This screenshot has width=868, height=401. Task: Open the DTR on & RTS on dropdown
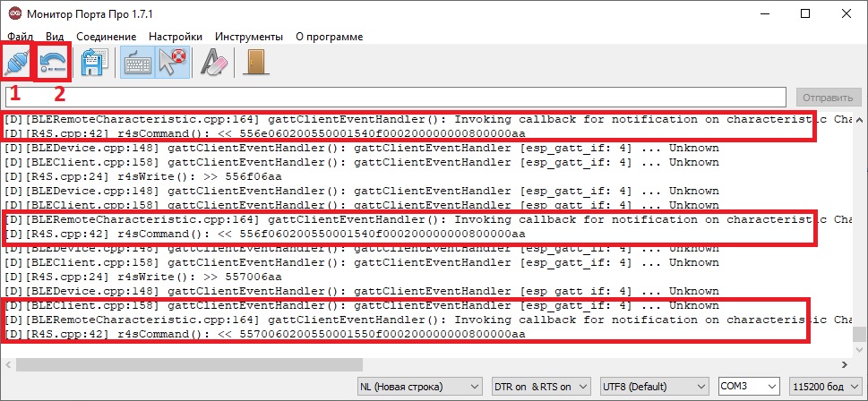coord(542,387)
